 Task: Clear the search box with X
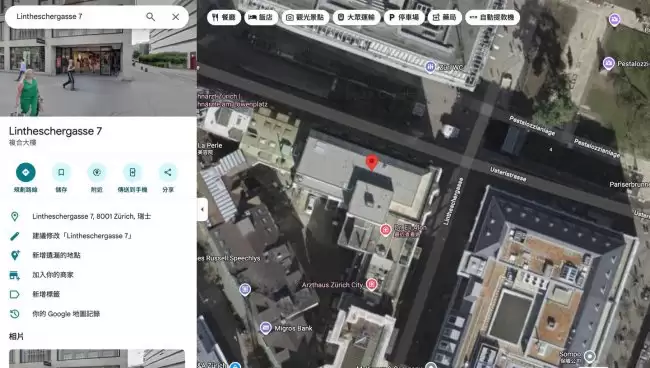[x=176, y=17]
